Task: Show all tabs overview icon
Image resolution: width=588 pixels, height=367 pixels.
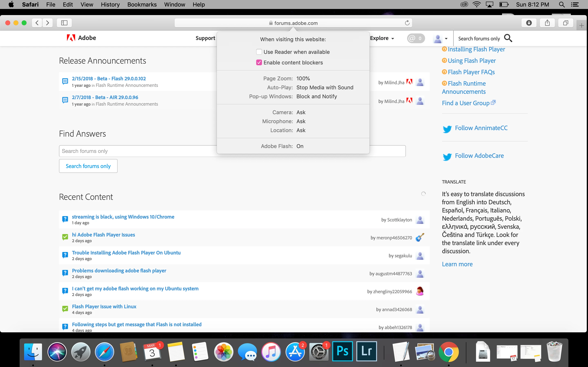Action: point(566,23)
